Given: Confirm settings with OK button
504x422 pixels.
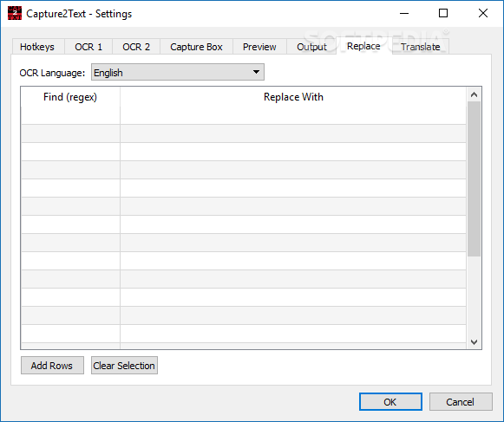Looking at the screenshot, I should [x=390, y=402].
